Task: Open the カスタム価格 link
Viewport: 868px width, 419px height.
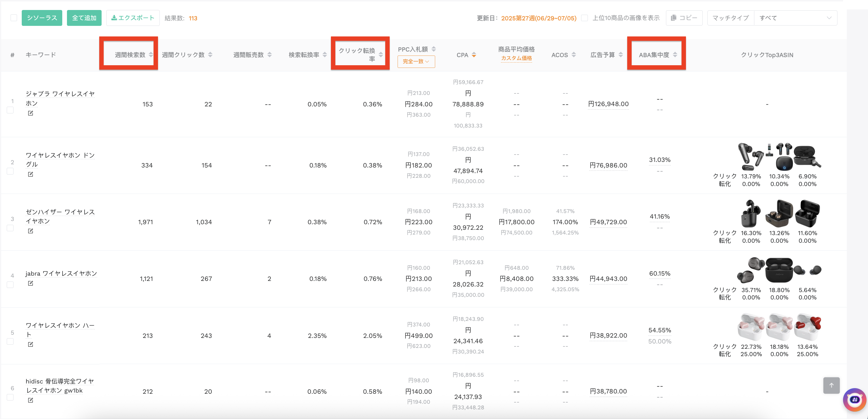Action: tap(516, 58)
